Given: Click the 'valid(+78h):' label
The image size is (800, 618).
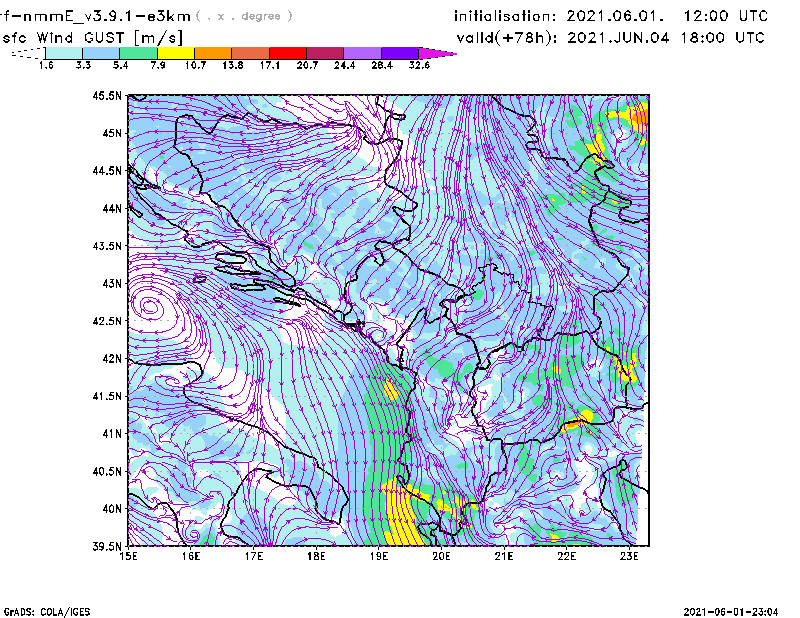Looking at the screenshot, I should pos(507,38).
